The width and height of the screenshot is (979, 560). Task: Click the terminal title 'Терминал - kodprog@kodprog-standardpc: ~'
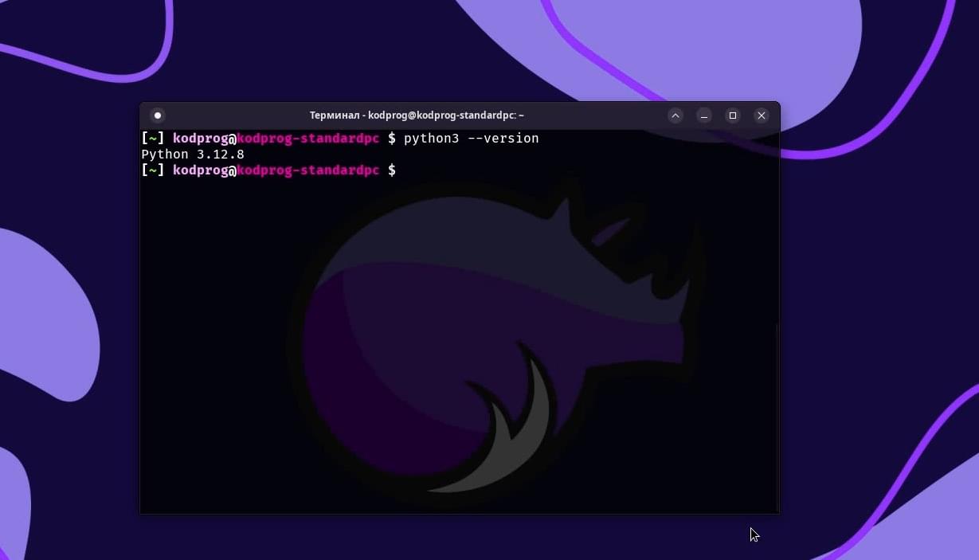point(417,116)
